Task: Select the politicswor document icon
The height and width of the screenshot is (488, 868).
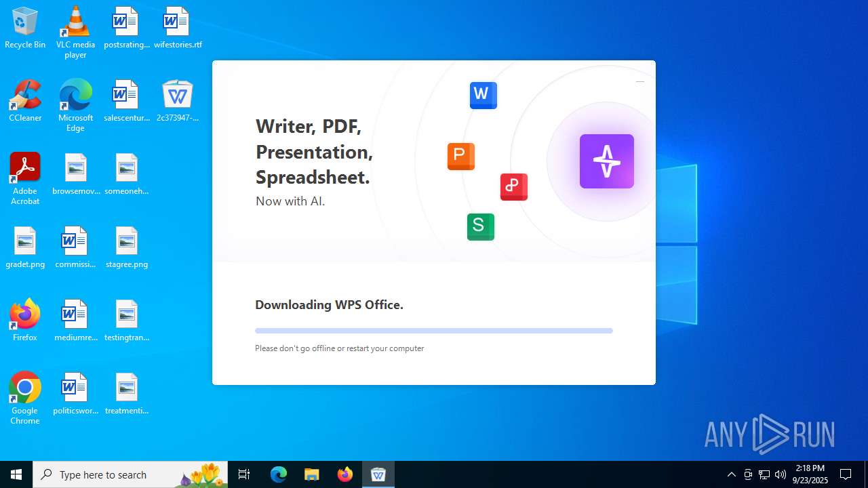Action: pyautogui.click(x=75, y=394)
